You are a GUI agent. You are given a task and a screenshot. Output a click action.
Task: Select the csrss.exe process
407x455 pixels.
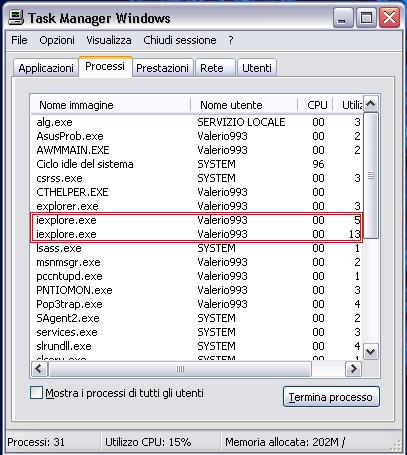[197, 178]
